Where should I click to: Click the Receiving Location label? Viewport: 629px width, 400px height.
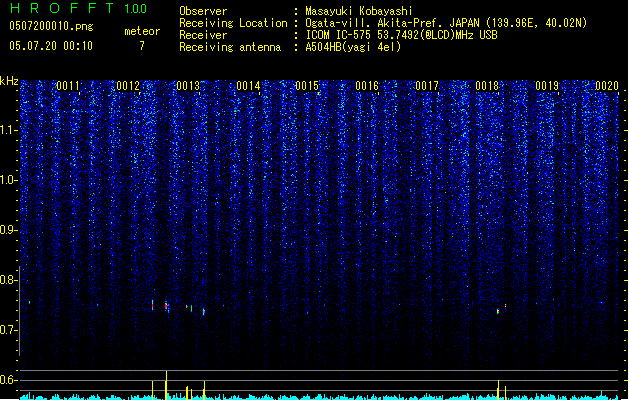pyautogui.click(x=233, y=23)
